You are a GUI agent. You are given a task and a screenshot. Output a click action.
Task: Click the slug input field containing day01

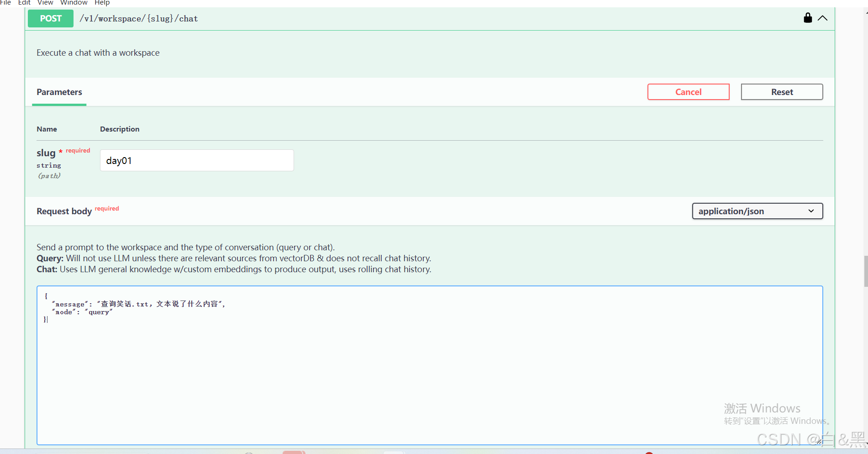[196, 160]
